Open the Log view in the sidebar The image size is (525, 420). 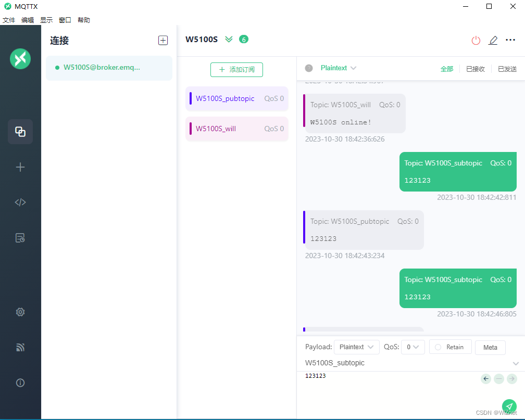tap(20, 238)
